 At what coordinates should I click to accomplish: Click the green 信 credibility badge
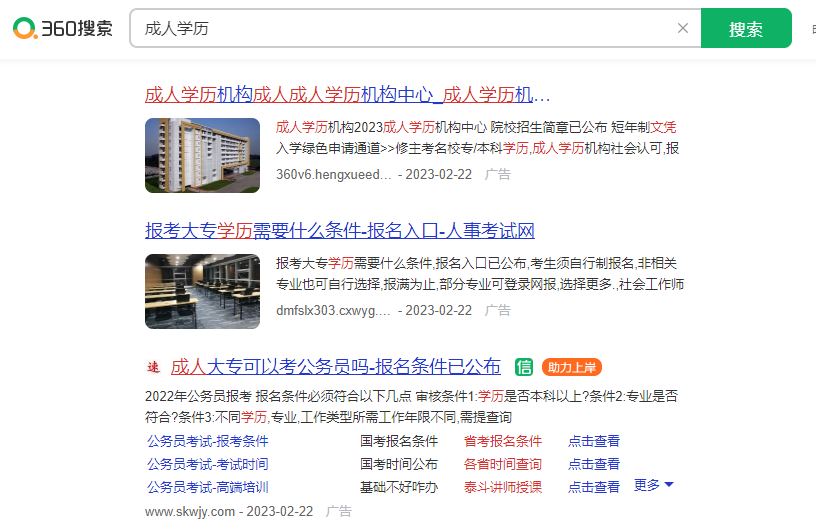[524, 367]
